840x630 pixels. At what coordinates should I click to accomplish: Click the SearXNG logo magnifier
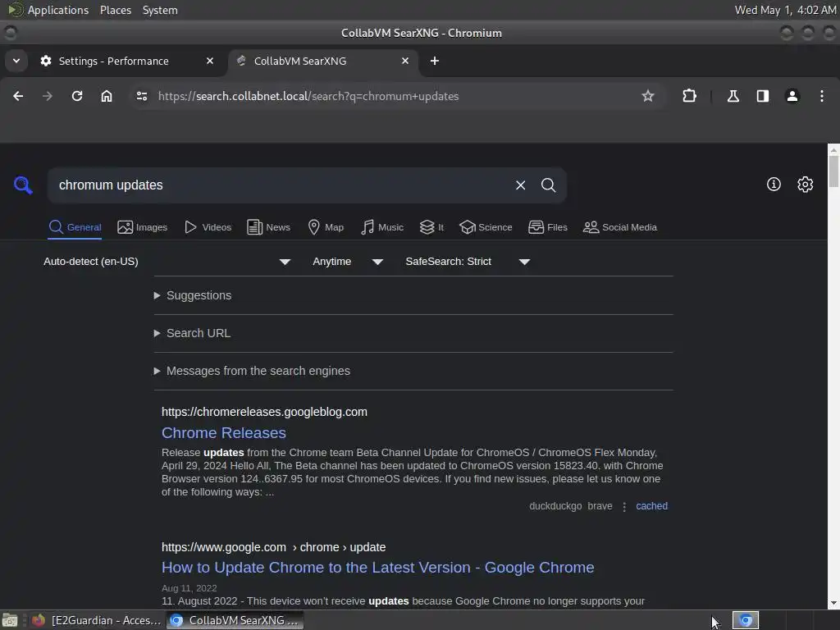(23, 185)
